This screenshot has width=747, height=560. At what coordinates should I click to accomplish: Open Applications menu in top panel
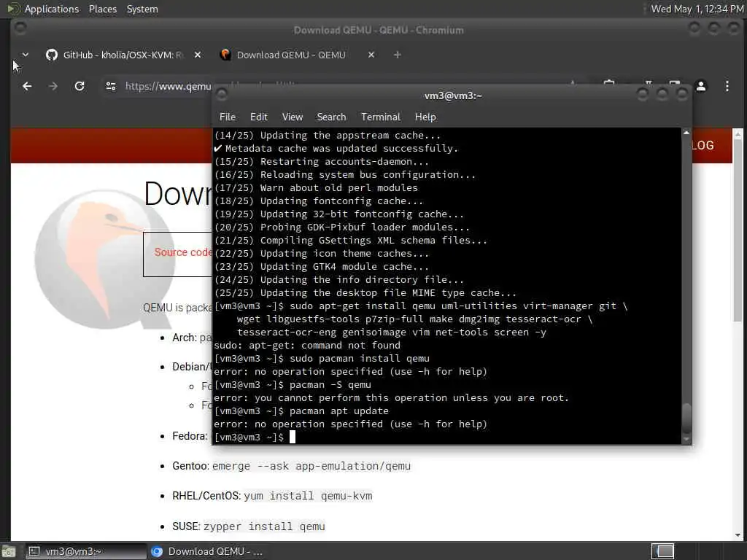52,9
